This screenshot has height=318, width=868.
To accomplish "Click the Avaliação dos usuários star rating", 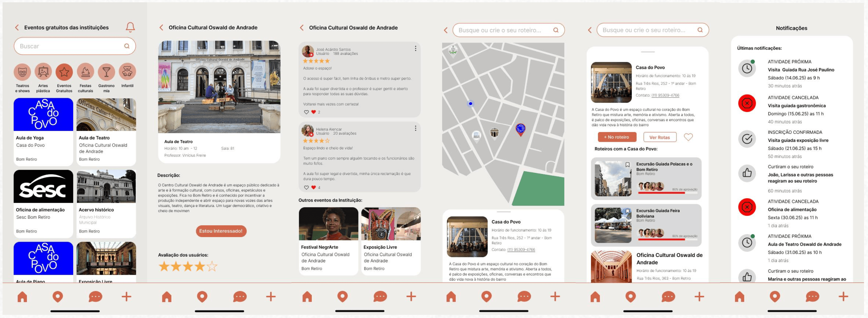I will [188, 267].
